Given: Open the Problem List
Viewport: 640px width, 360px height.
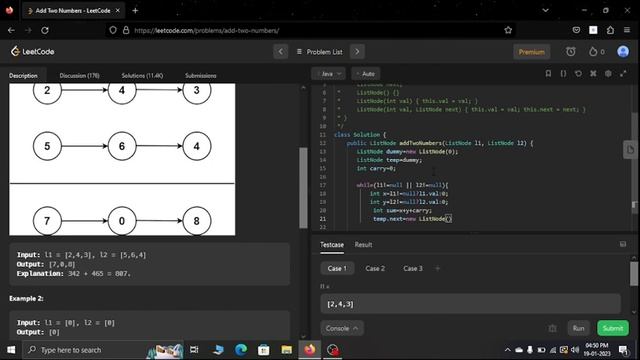Looking at the screenshot, I should click(x=320, y=52).
